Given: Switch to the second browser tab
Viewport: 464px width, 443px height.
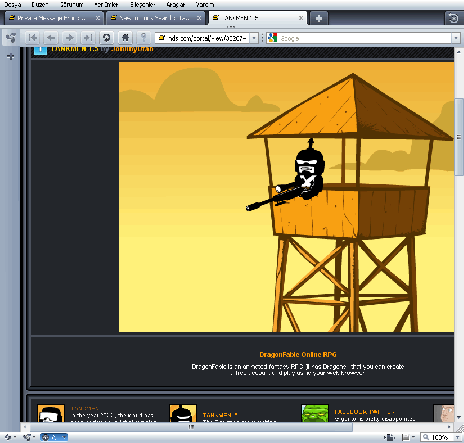Looking at the screenshot, I should 155,18.
